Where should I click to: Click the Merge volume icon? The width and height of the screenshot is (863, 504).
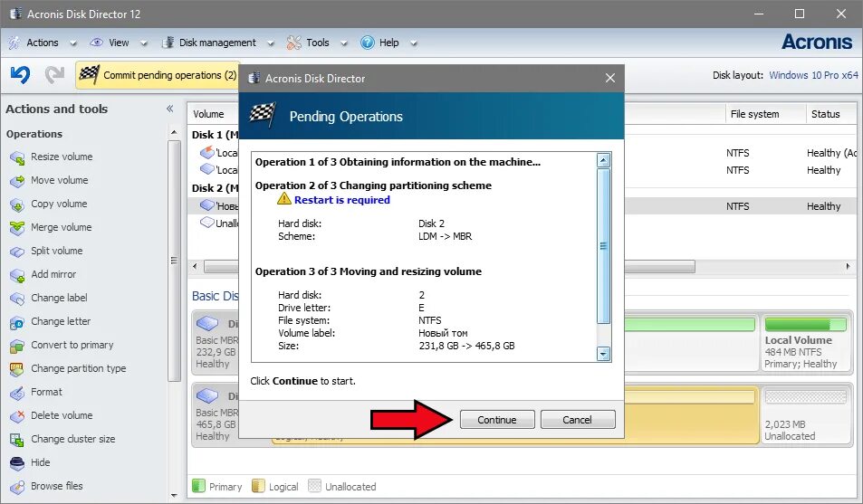click(x=17, y=228)
